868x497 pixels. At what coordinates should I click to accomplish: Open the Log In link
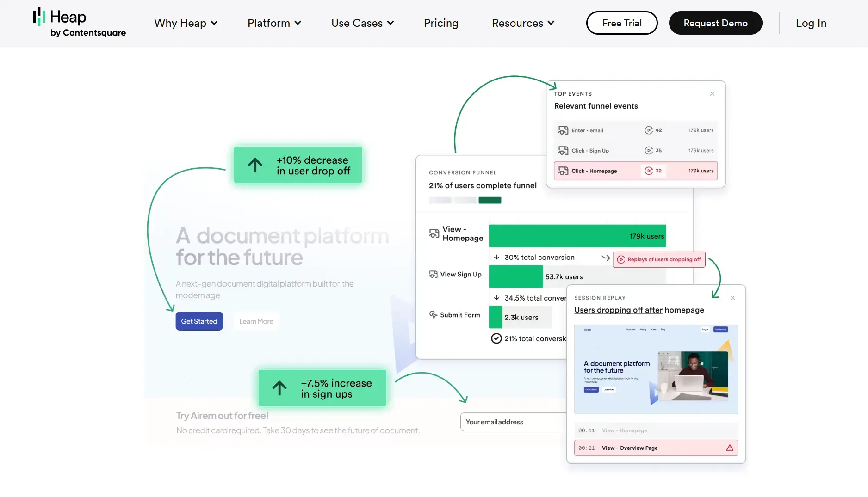click(811, 23)
